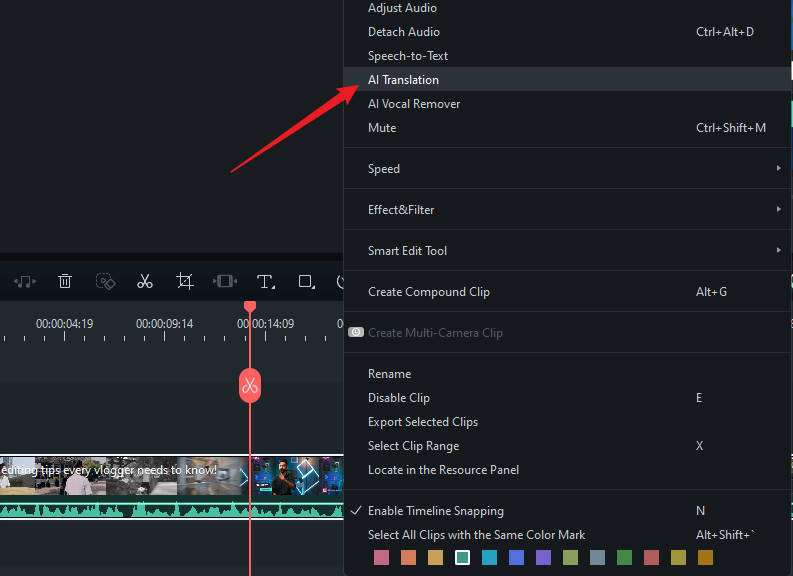
Task: Select Disable Clip menu entry
Action: tap(567, 397)
